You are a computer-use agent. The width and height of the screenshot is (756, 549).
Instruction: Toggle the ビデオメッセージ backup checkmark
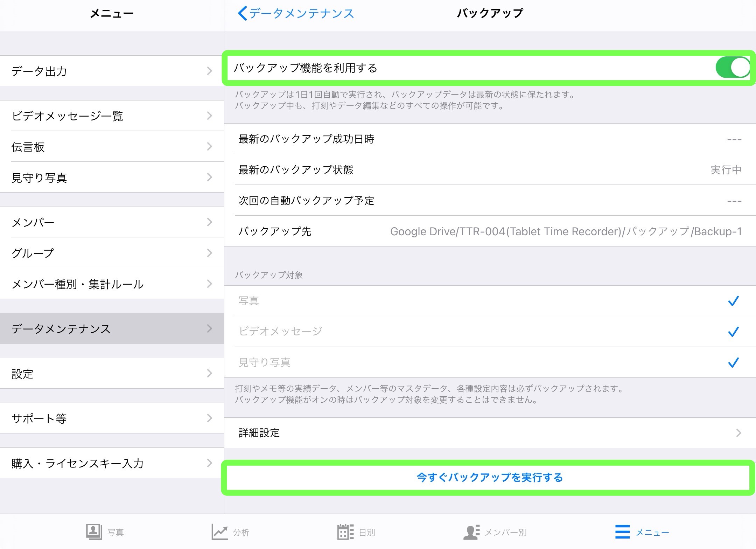[733, 331]
